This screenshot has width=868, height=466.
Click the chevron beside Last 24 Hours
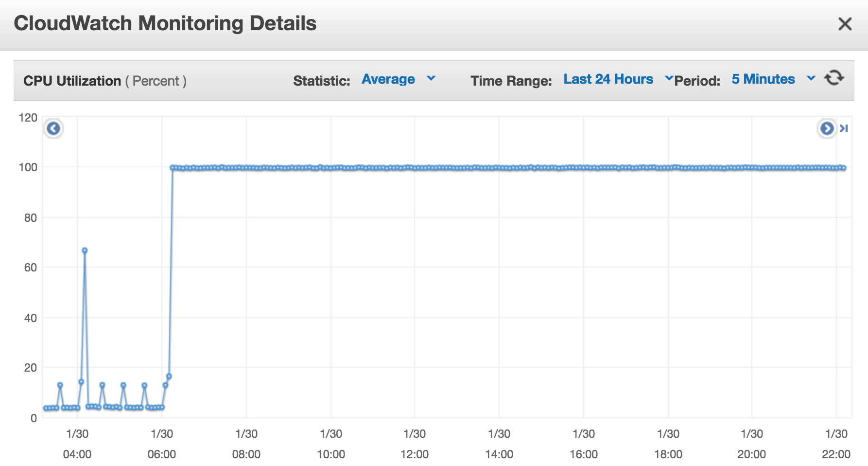[669, 78]
